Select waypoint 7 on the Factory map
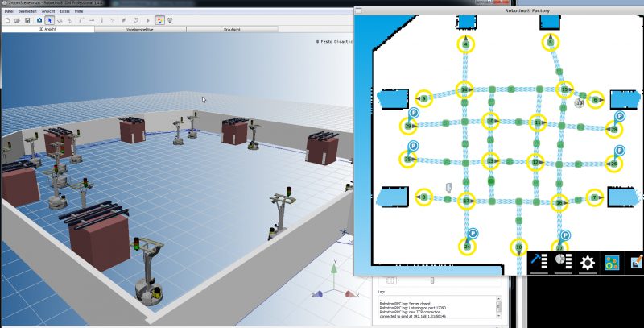 coord(594,197)
